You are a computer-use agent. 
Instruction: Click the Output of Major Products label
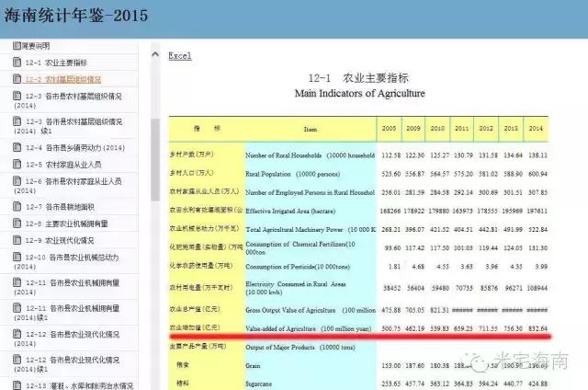pyautogui.click(x=300, y=347)
